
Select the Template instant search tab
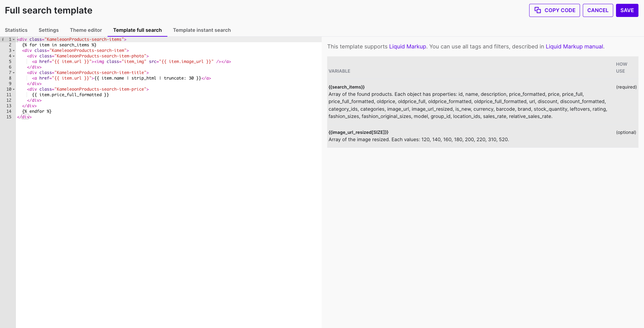point(202,30)
